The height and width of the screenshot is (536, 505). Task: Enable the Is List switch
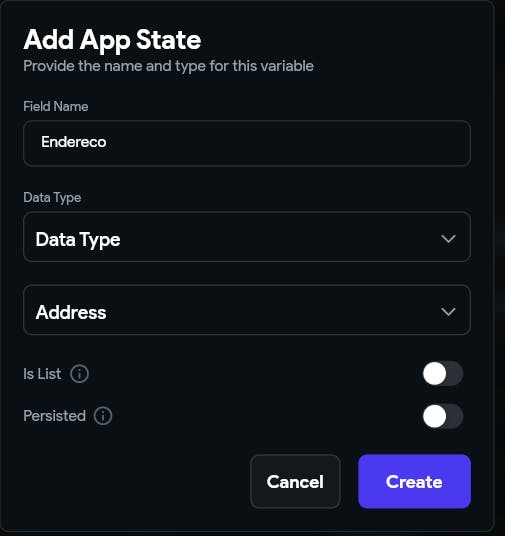pyautogui.click(x=443, y=374)
